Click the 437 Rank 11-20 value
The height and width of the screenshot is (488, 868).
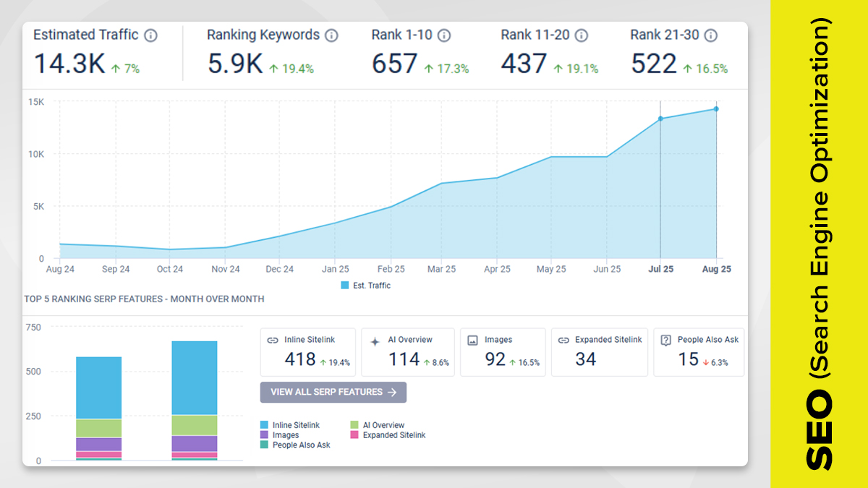(524, 64)
